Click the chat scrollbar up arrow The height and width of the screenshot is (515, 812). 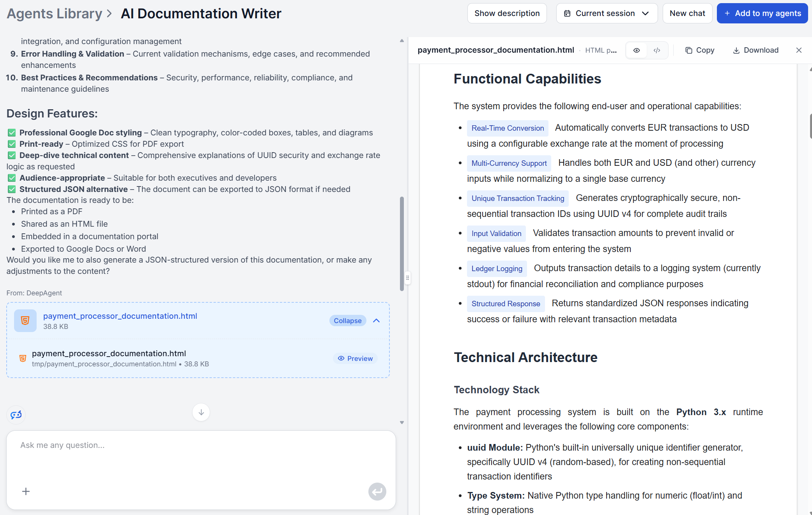point(402,41)
